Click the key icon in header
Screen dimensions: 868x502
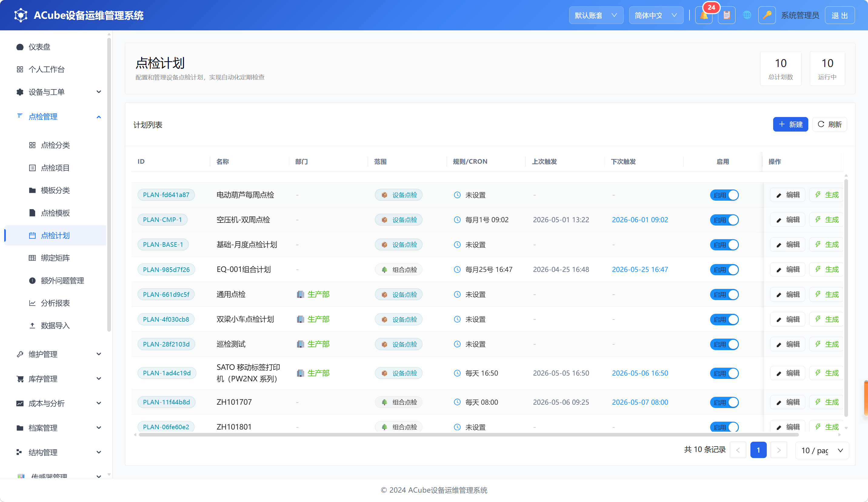pos(767,15)
